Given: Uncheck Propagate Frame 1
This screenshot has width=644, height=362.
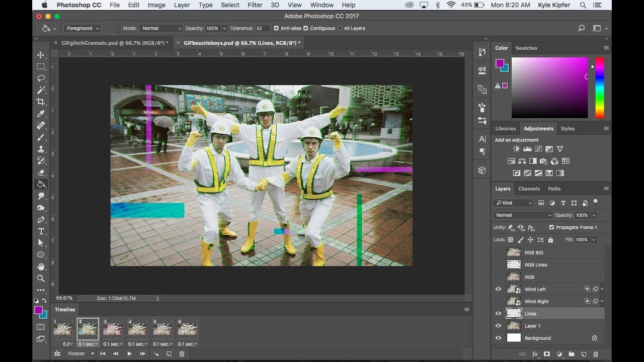Looking at the screenshot, I should (551, 227).
